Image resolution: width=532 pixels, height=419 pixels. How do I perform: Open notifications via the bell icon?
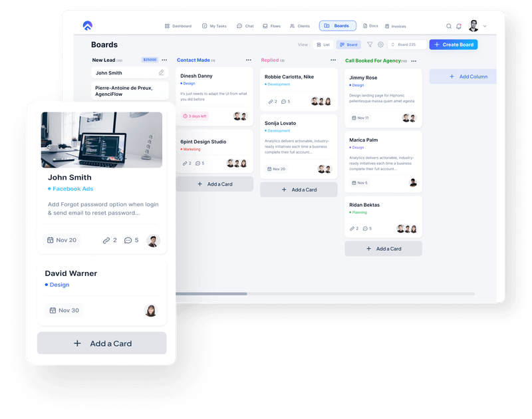[x=458, y=25]
